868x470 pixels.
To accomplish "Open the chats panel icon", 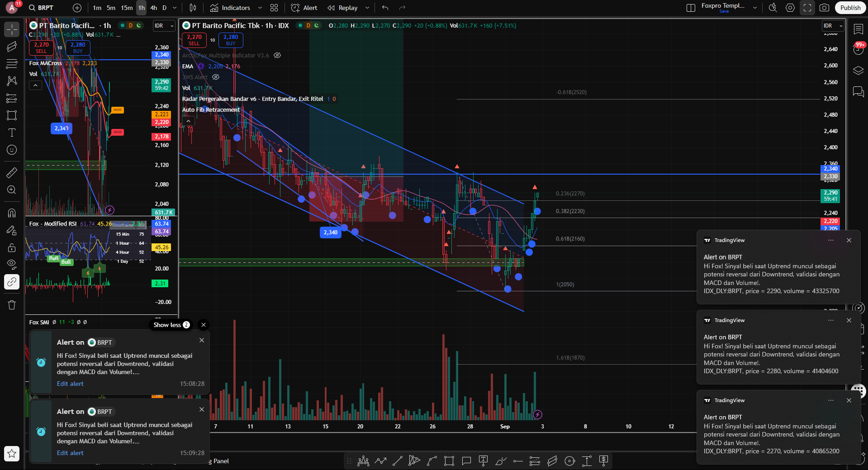I will [x=858, y=92].
